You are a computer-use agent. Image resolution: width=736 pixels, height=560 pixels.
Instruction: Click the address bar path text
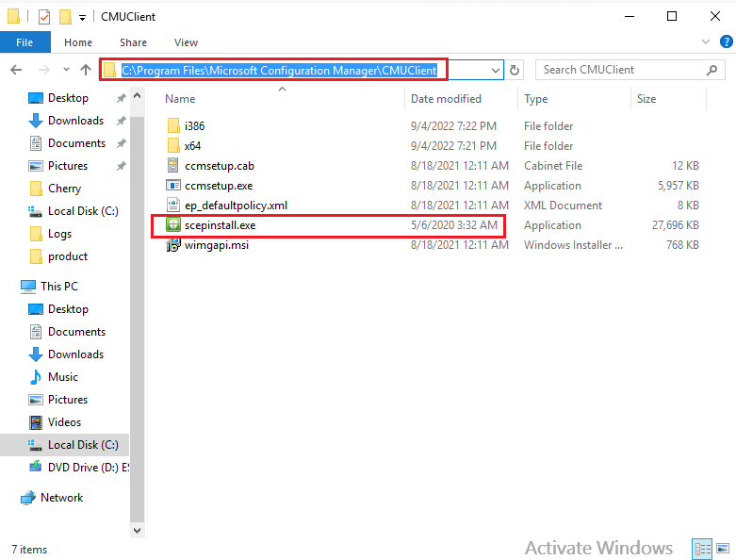tap(279, 71)
